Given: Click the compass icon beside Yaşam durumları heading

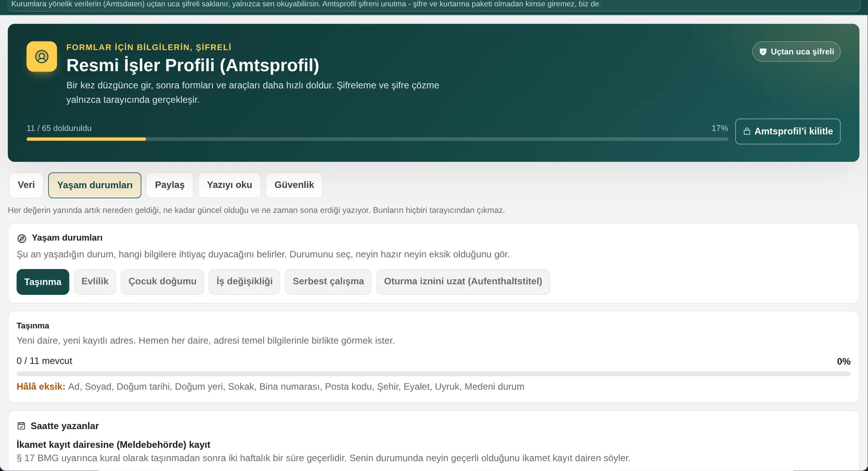Looking at the screenshot, I should 22,238.
